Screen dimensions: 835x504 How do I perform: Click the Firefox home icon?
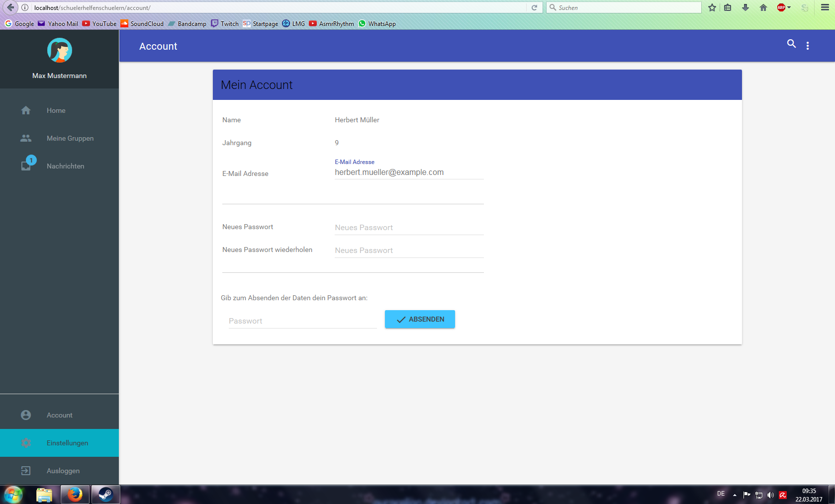(763, 7)
